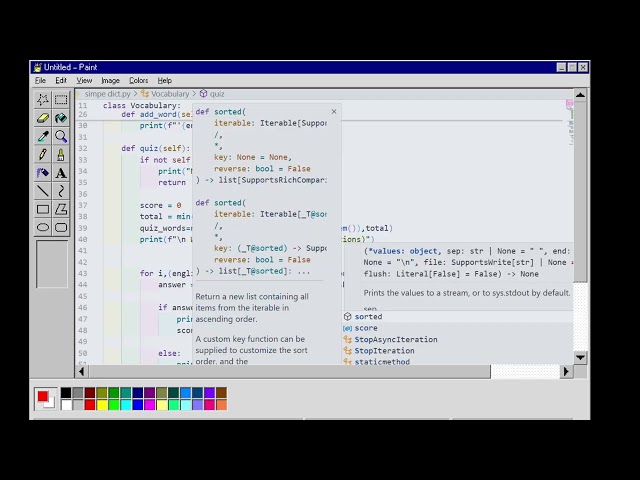
Task: Choose the brown color swatch
Action: 222,393
